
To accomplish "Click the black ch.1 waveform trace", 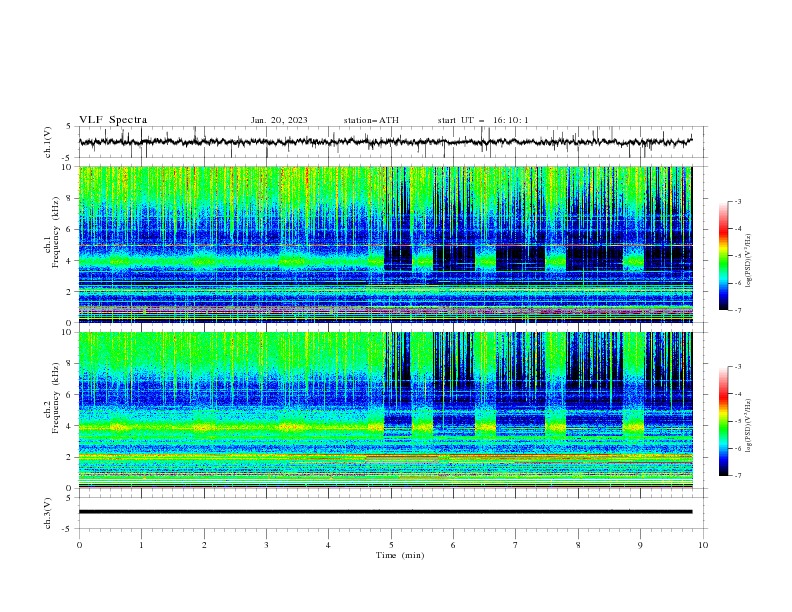I will 385,142.
